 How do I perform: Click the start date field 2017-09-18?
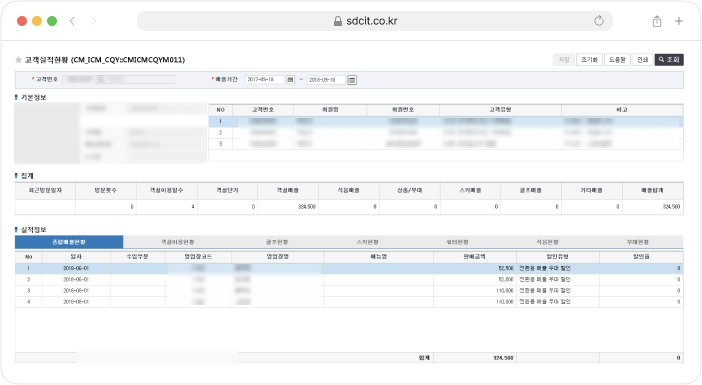tap(265, 80)
